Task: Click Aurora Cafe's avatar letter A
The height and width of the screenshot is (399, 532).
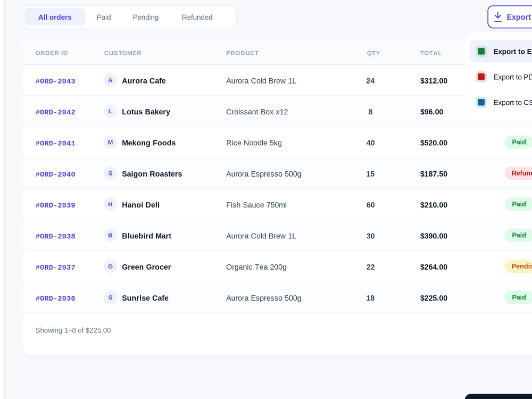Action: (x=110, y=80)
